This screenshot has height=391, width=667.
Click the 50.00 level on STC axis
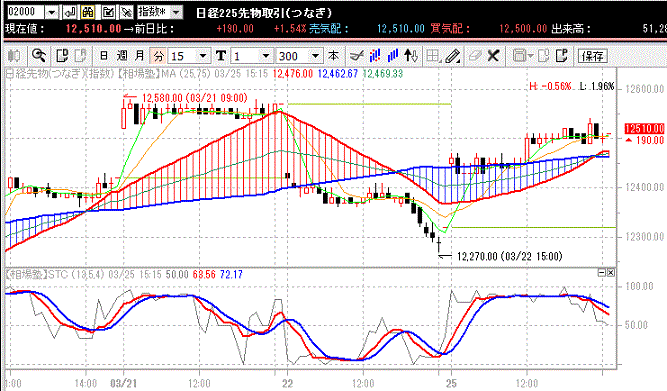click(x=636, y=325)
